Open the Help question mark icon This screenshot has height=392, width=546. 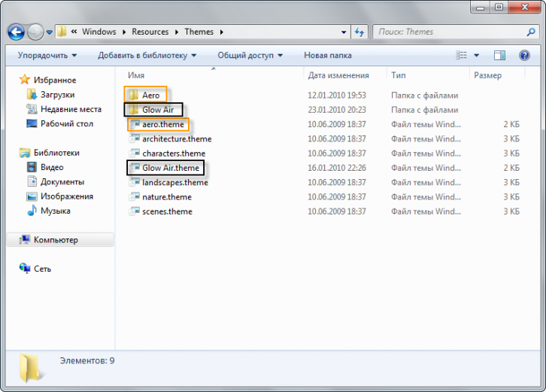[523, 55]
